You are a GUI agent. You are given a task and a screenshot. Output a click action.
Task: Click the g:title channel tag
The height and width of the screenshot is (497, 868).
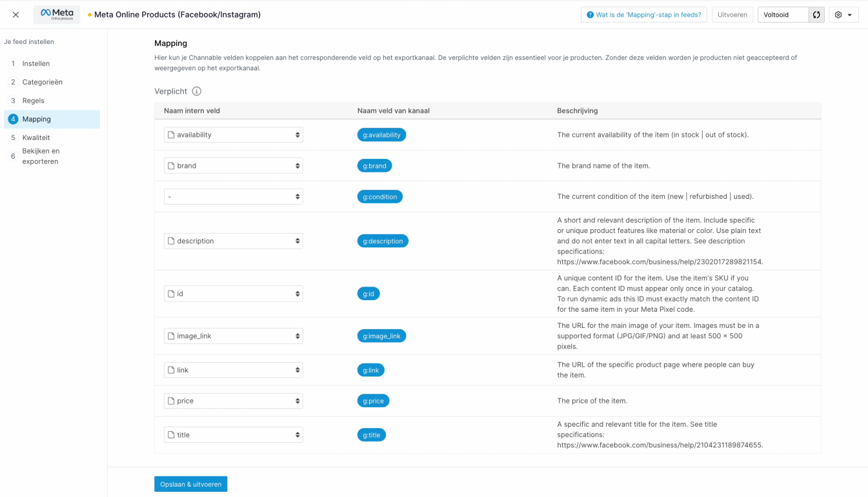tap(372, 435)
